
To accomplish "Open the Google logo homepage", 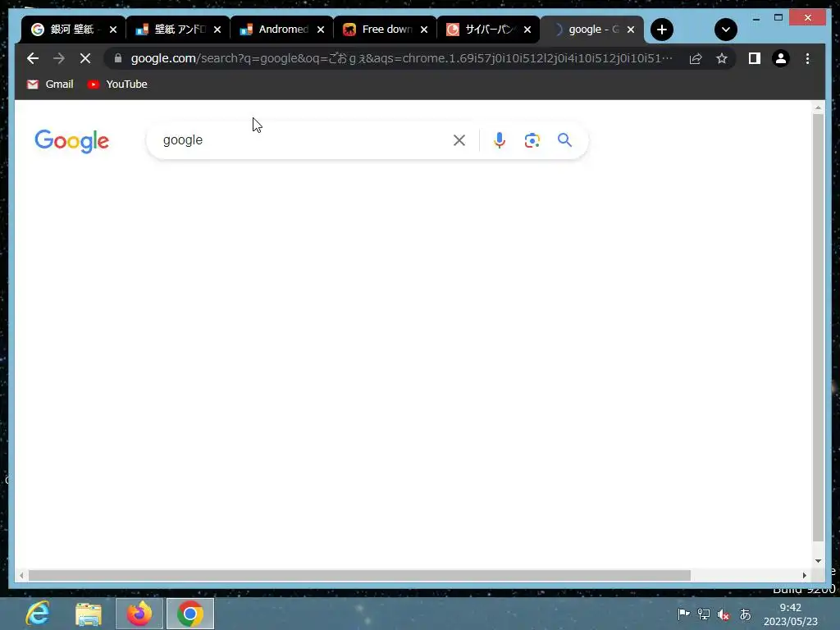I will tap(72, 141).
